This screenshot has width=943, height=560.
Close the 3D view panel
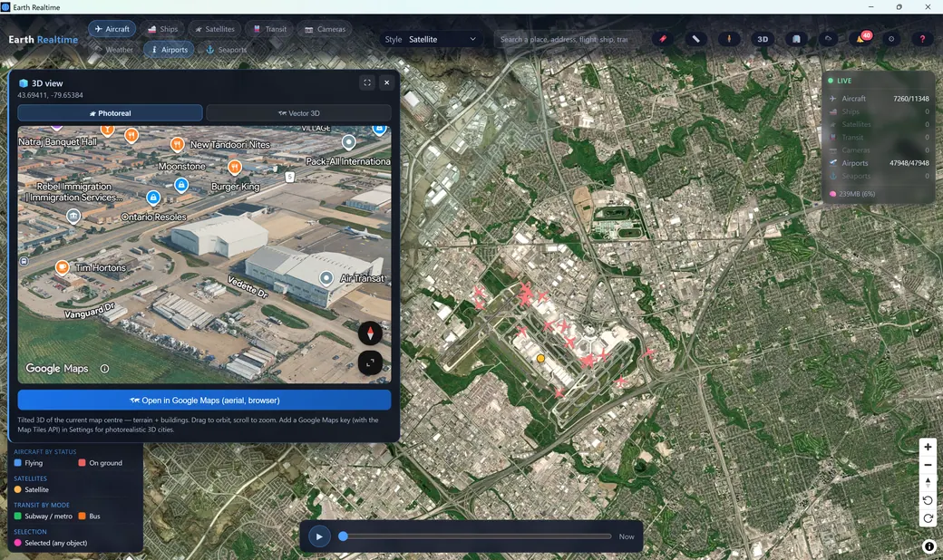386,83
